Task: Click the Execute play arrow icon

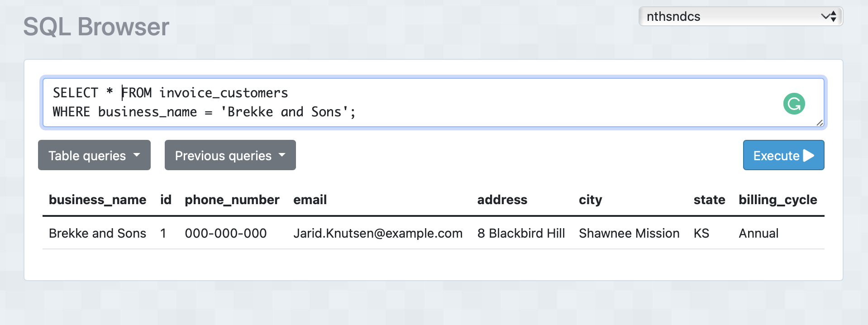Action: click(809, 156)
